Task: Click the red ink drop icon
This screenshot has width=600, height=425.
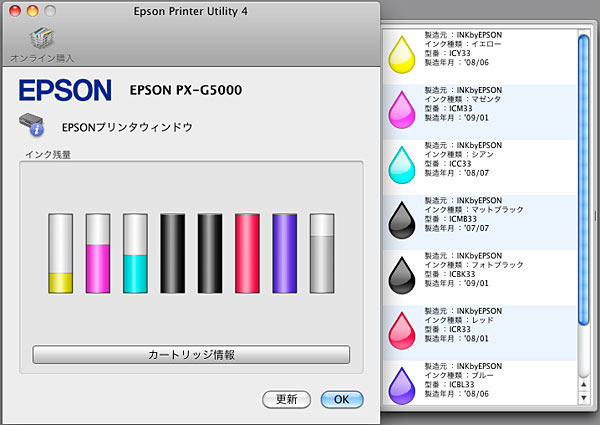Action: (x=401, y=330)
